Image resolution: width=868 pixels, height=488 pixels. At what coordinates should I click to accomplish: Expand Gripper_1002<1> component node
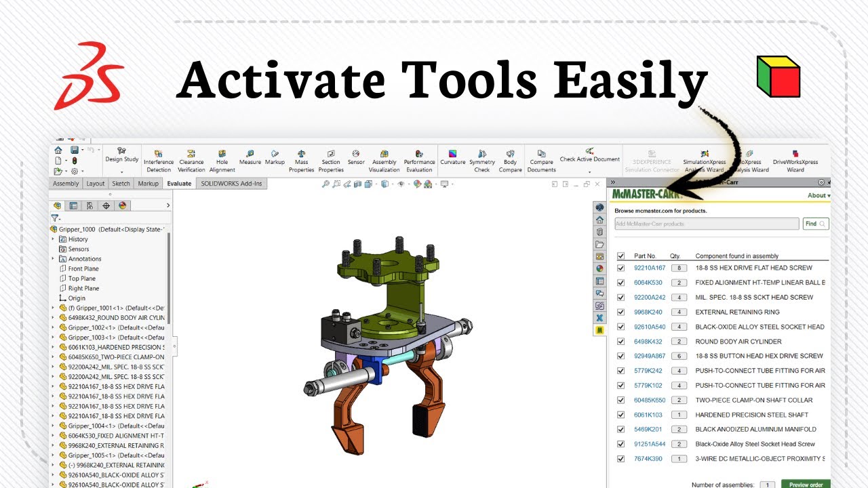[54, 327]
